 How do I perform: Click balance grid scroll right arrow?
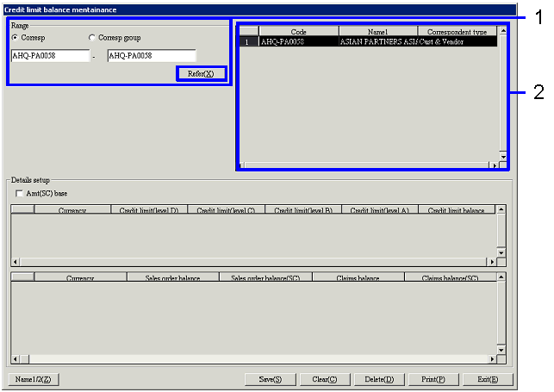coord(492,359)
